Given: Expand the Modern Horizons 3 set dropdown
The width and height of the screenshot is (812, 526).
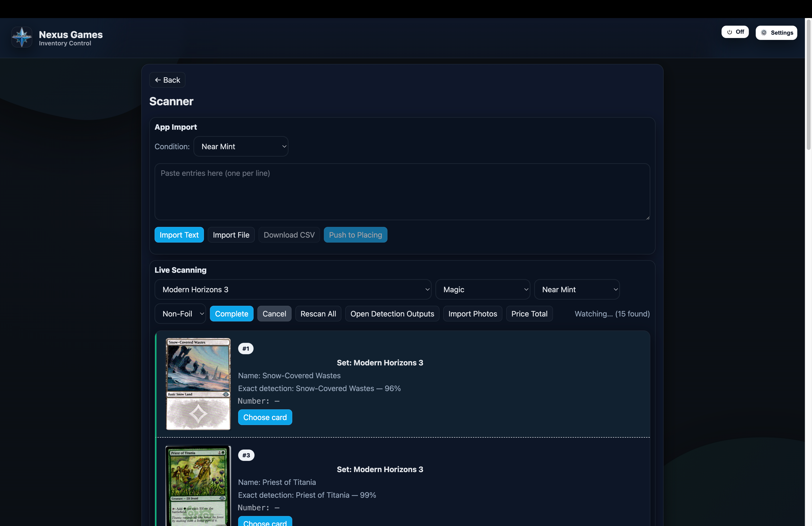Looking at the screenshot, I should coord(293,289).
